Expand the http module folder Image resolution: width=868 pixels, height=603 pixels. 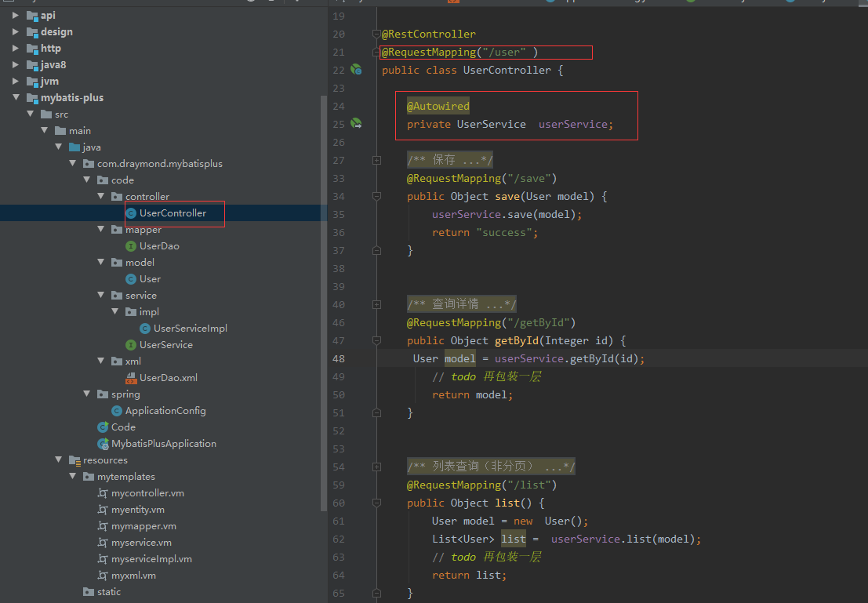coord(16,48)
